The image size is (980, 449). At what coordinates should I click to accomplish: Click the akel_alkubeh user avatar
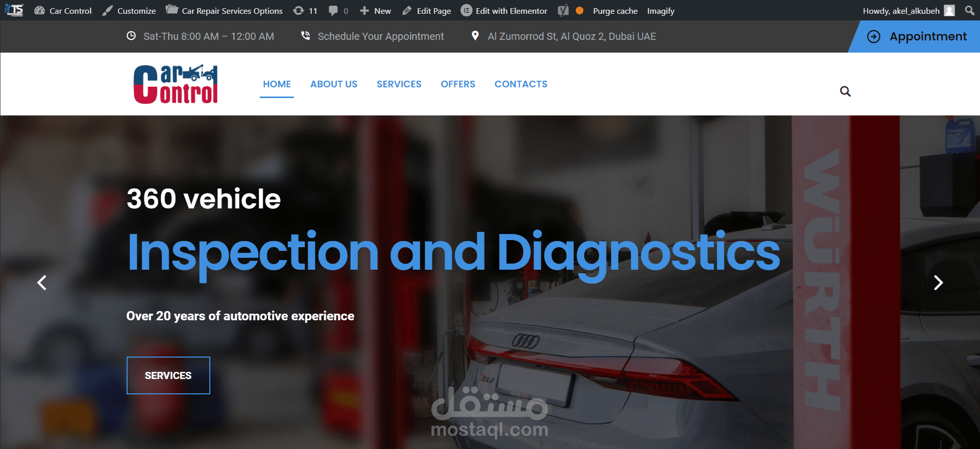[949, 11]
